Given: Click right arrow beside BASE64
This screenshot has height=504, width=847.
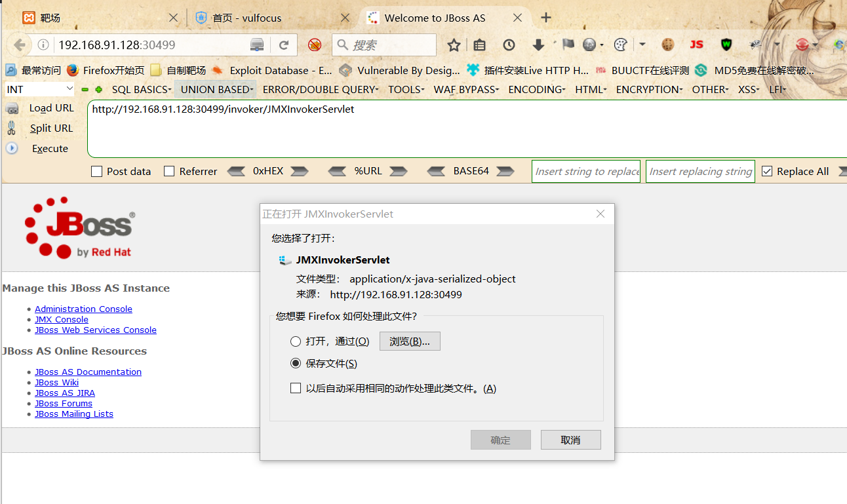Looking at the screenshot, I should (505, 171).
